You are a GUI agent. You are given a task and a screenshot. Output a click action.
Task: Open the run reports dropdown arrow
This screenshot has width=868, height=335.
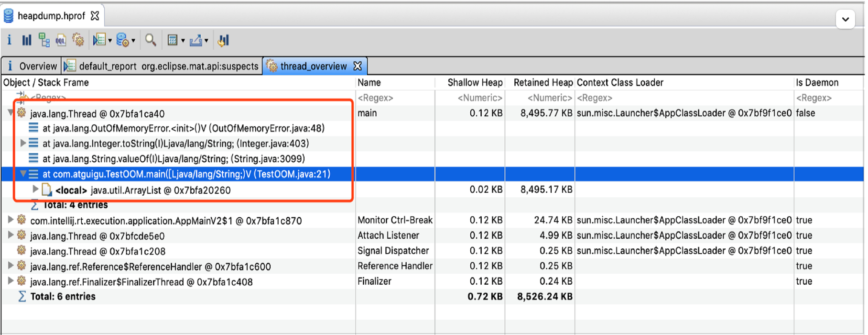pyautogui.click(x=110, y=41)
